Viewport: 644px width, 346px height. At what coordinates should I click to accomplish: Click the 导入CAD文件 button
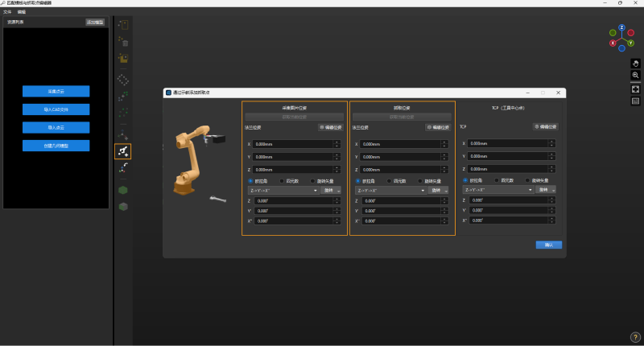coord(56,109)
